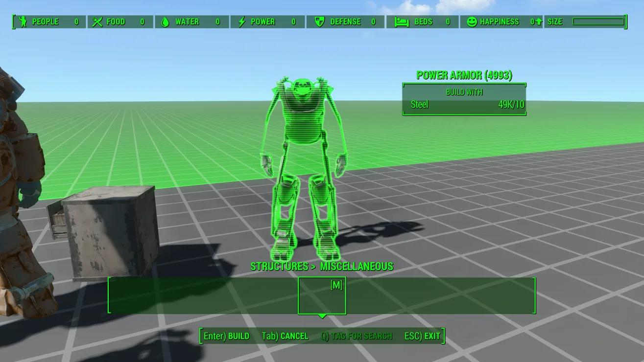The width and height of the screenshot is (644, 362).
Task: Click the Beds icon
Action: [402, 22]
